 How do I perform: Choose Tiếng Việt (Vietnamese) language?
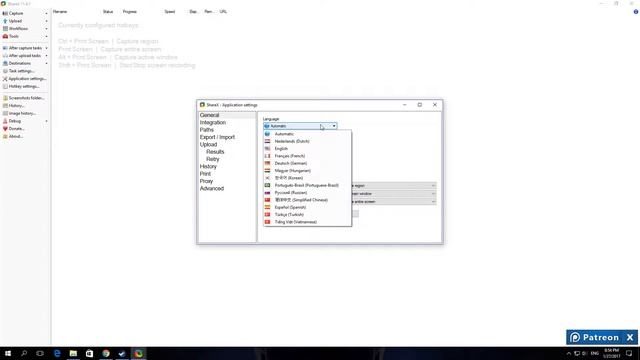[x=307, y=222]
